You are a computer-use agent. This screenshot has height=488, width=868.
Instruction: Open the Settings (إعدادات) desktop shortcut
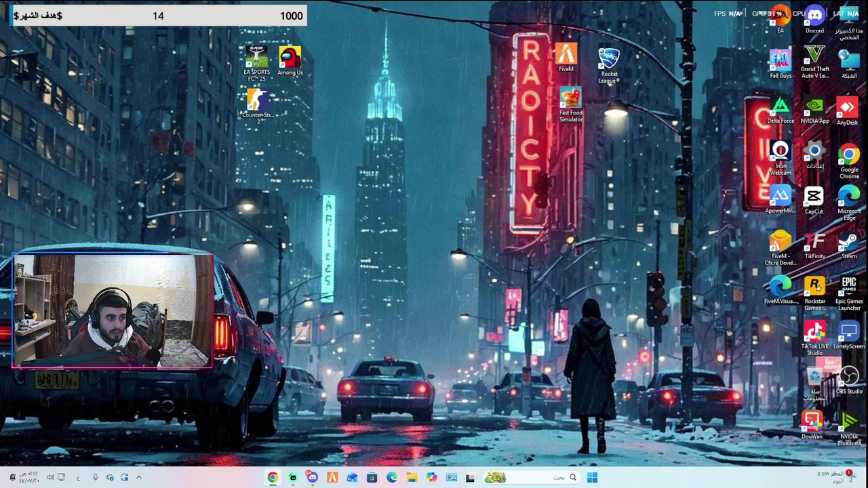[x=814, y=155]
